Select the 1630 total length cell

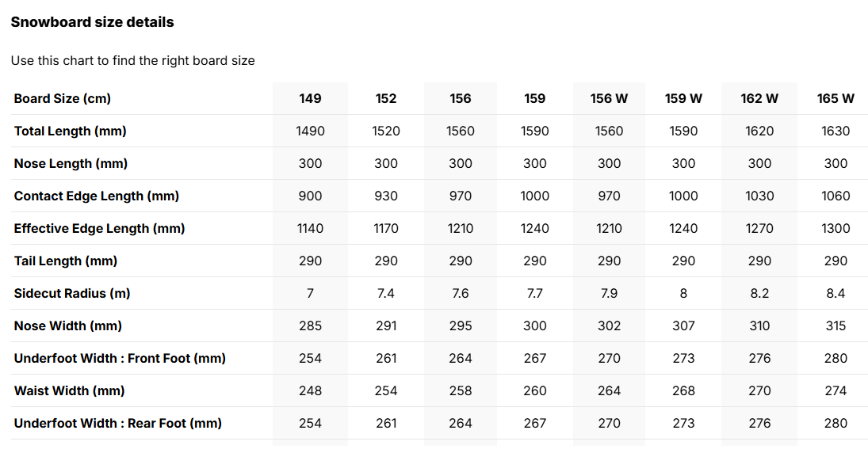[x=835, y=131]
